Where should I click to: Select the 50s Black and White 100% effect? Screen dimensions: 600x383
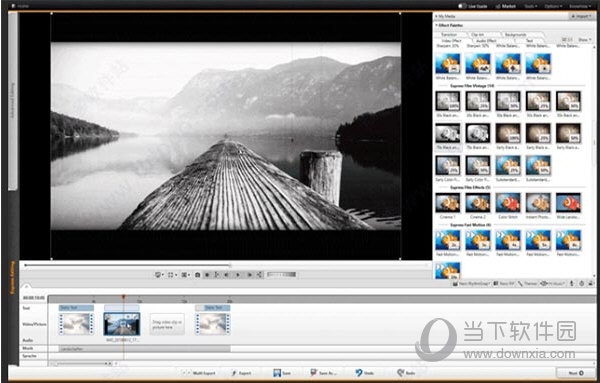click(448, 104)
